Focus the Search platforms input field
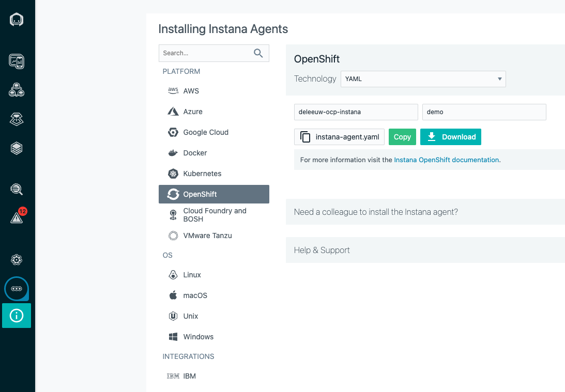565x392 pixels. [213, 53]
